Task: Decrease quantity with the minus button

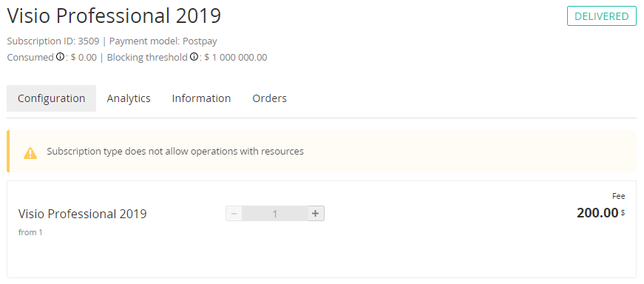Action: (x=234, y=214)
